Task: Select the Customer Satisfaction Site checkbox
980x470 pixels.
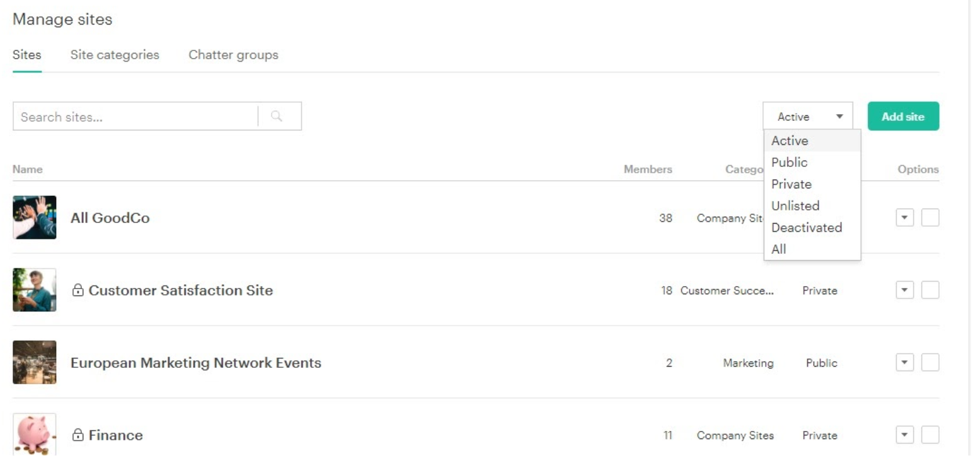Action: [x=930, y=290]
